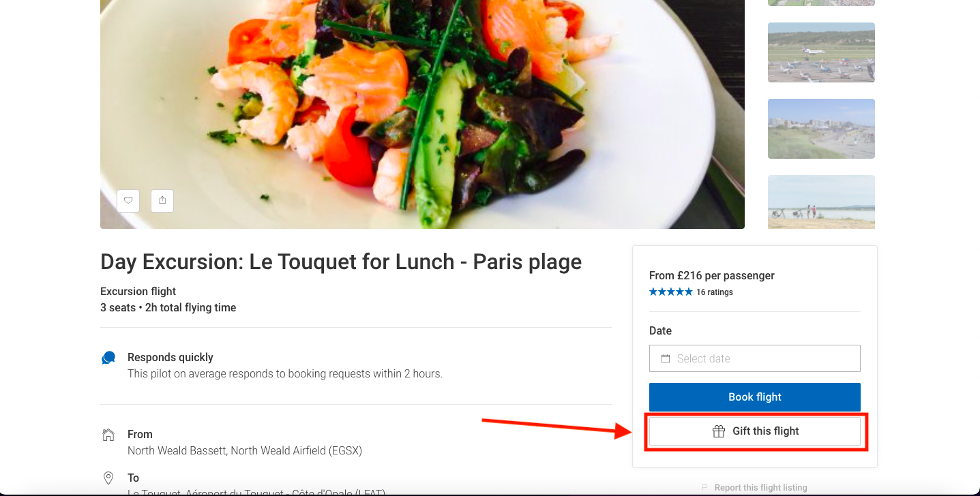Click the chat bubble Responds quickly icon
Screen dimensions: 980x496
pyautogui.click(x=108, y=358)
